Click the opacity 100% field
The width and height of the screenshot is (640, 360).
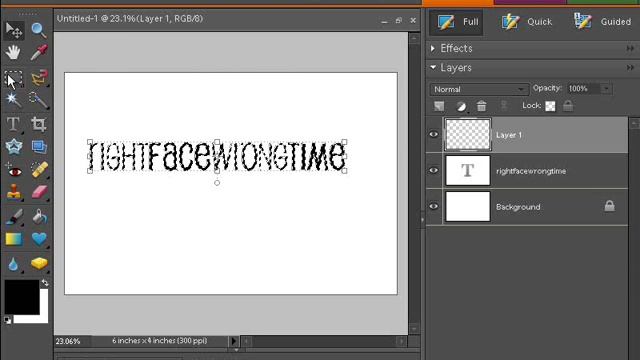coord(584,89)
